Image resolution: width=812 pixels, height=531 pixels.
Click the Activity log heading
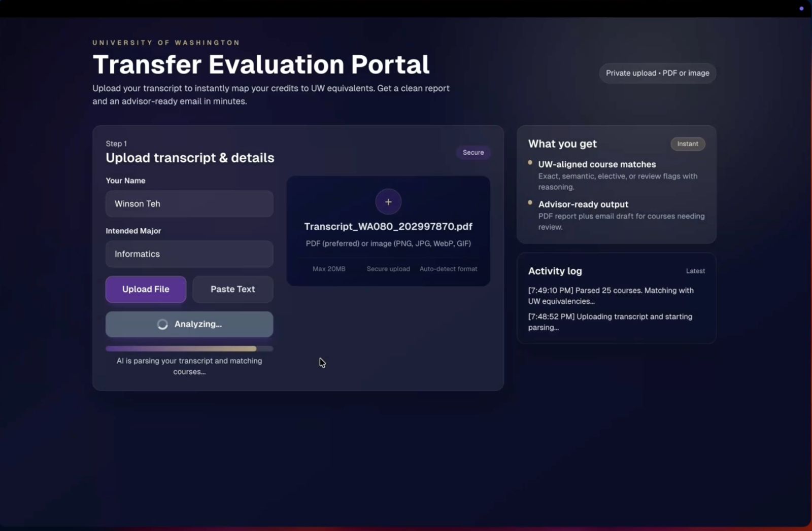click(x=555, y=271)
